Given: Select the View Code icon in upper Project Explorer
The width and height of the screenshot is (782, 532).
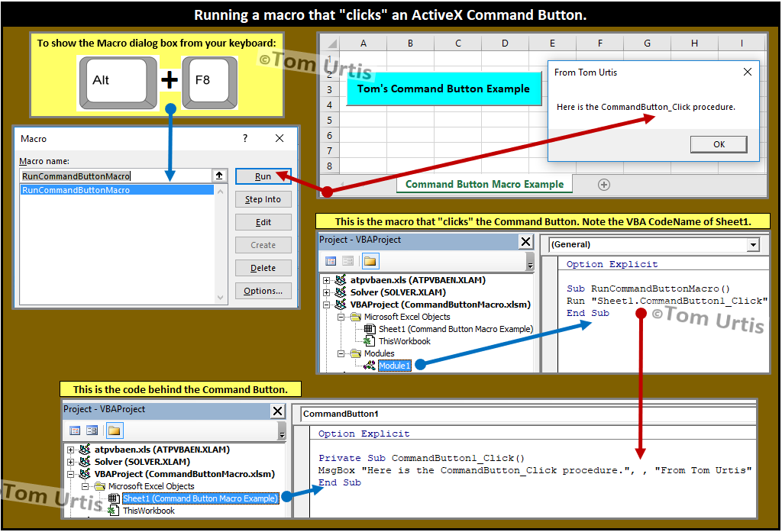Looking at the screenshot, I should [331, 260].
